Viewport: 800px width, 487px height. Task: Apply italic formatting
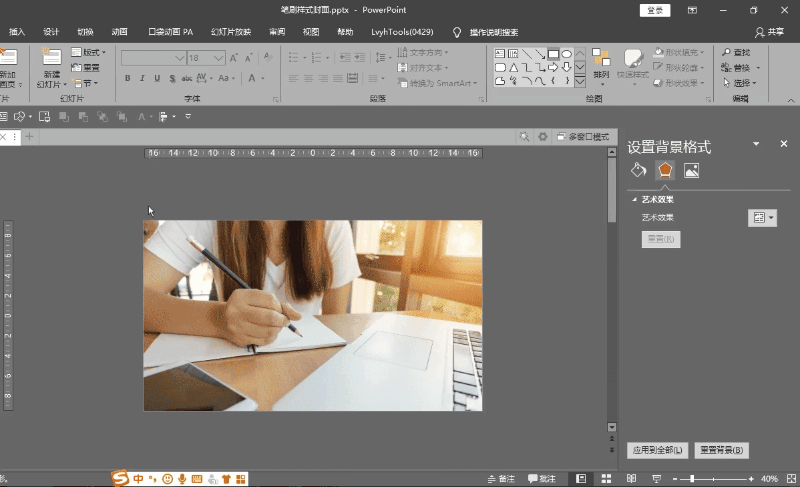point(142,78)
